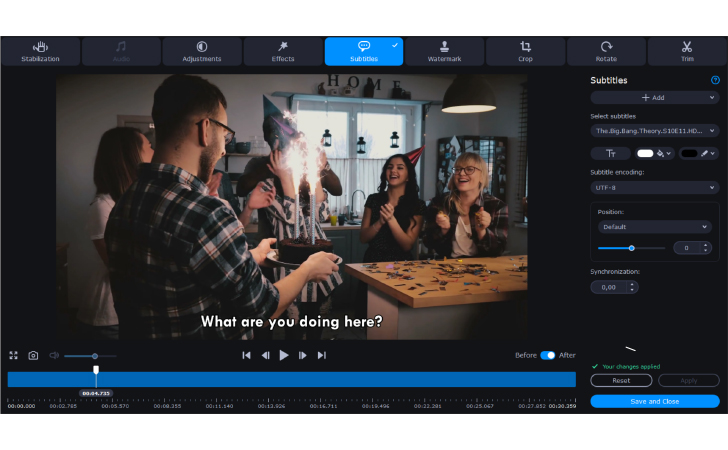Open the Audio tab
This screenshot has height=450, width=728.
121,52
